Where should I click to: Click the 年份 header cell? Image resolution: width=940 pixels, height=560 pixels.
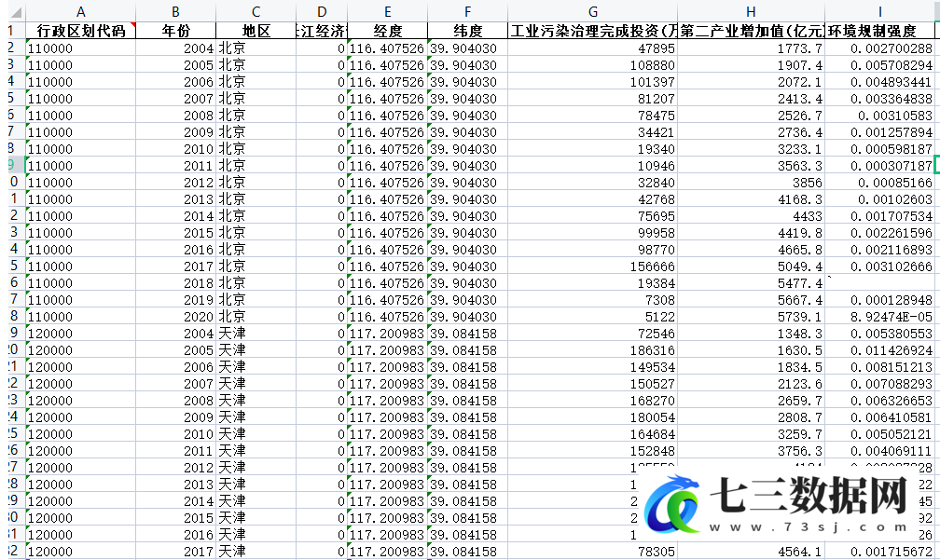tap(175, 31)
